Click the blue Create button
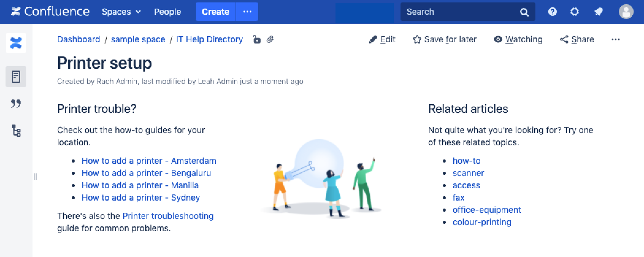This screenshot has width=644, height=257. coord(216,12)
